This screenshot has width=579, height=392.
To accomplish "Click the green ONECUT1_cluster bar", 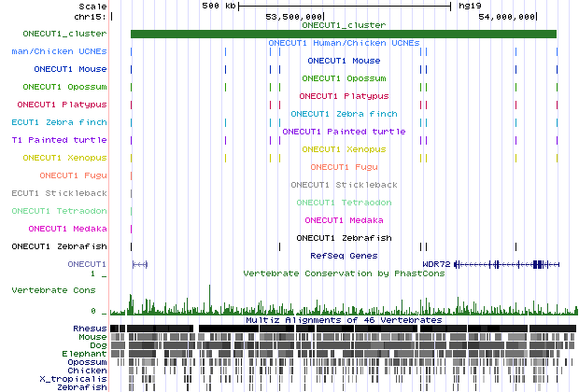I will pos(343,35).
